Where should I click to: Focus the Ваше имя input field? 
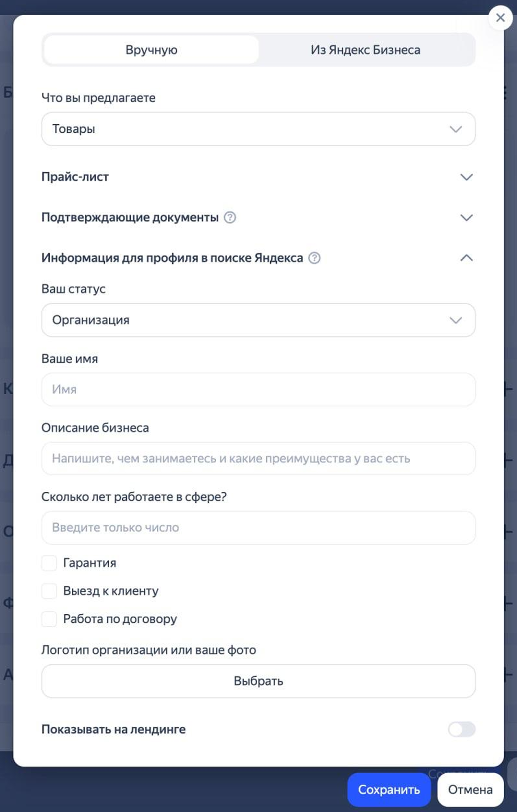(258, 389)
